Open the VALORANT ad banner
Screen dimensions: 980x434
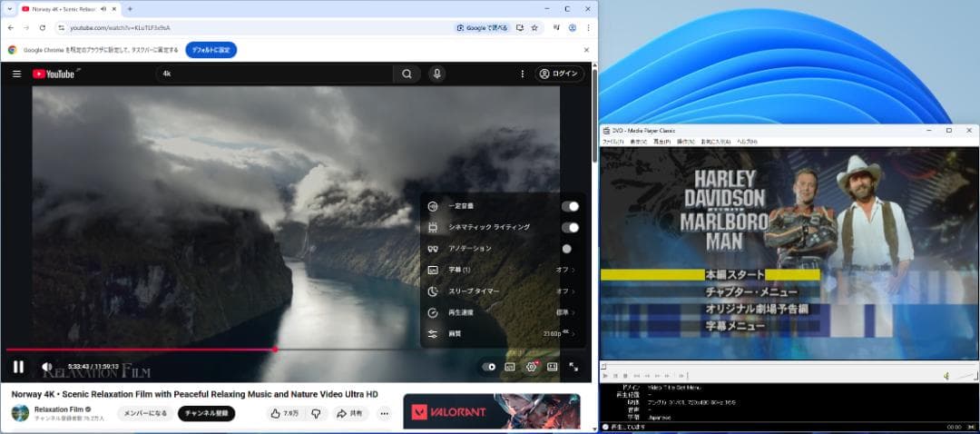[x=492, y=411]
